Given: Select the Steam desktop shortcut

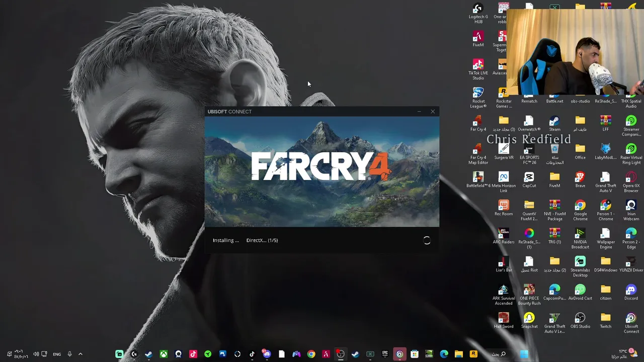Looking at the screenshot, I should (554, 124).
